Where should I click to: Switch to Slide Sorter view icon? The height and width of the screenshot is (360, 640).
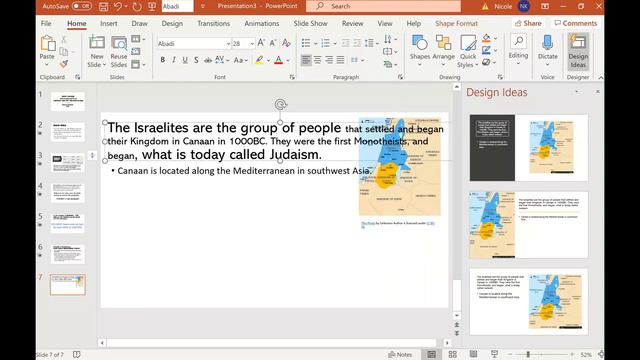(x=452, y=354)
